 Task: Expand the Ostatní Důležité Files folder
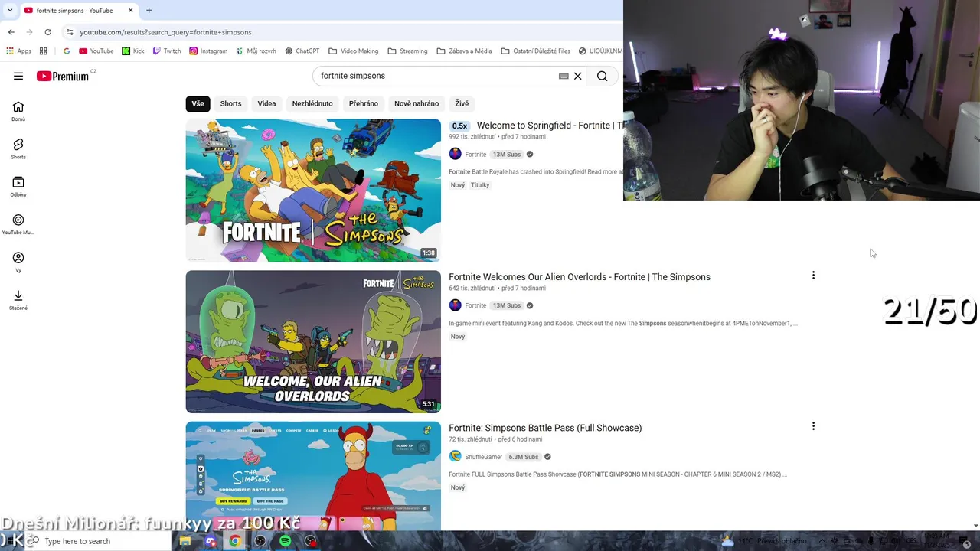[x=536, y=51]
